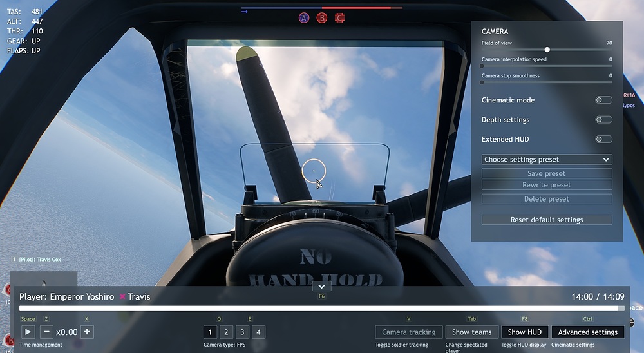
Task: Click the Cinematic settings caption
Action: click(x=573, y=345)
